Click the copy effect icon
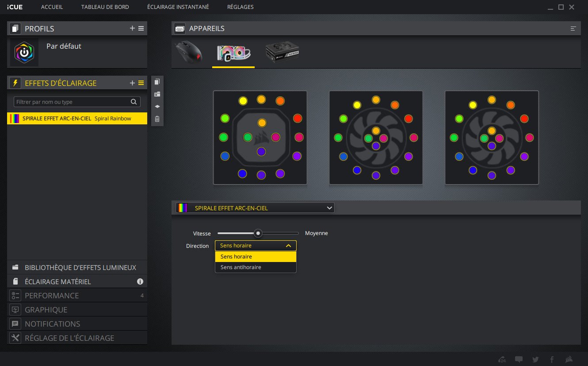This screenshot has height=366, width=588. 157,82
